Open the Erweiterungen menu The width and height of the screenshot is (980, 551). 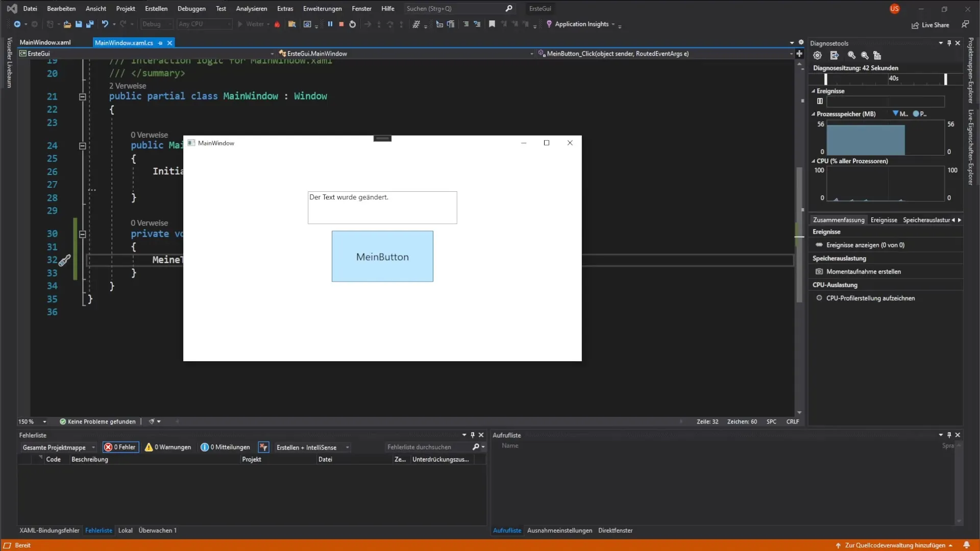pos(322,9)
